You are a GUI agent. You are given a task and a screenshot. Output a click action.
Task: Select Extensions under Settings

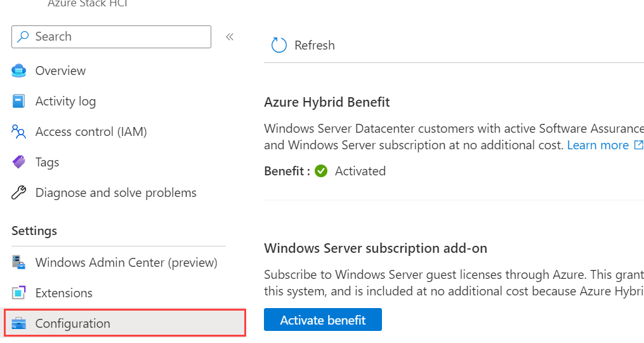[63, 293]
